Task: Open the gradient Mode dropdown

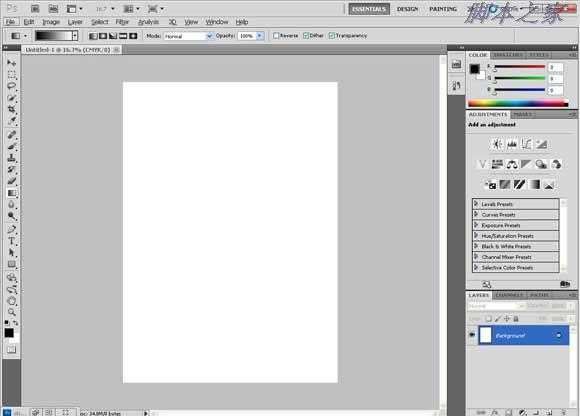Action: pyautogui.click(x=188, y=36)
